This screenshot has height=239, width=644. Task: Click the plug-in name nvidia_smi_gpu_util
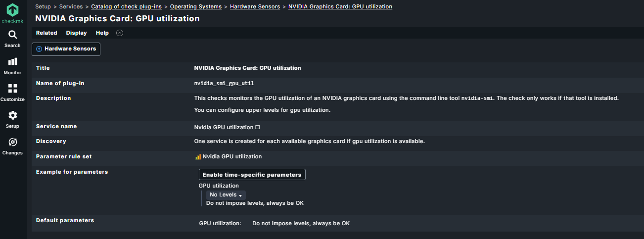point(224,84)
